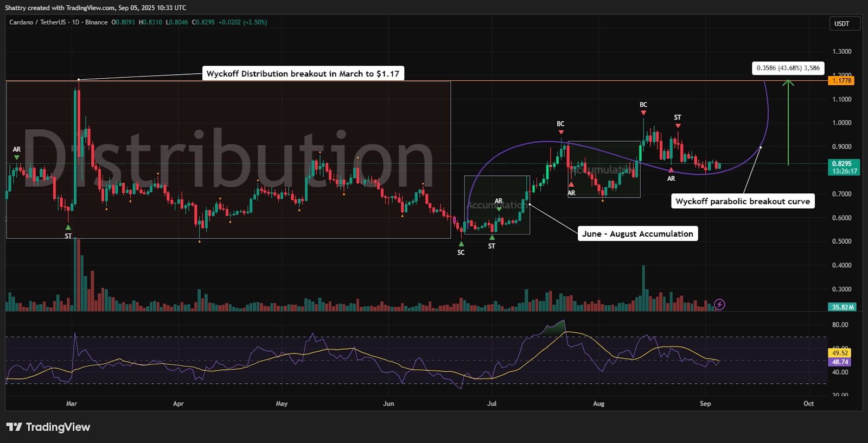The height and width of the screenshot is (443, 868).
Task: Select the Wyckoff Distribution breakout annotation label
Action: (303, 74)
